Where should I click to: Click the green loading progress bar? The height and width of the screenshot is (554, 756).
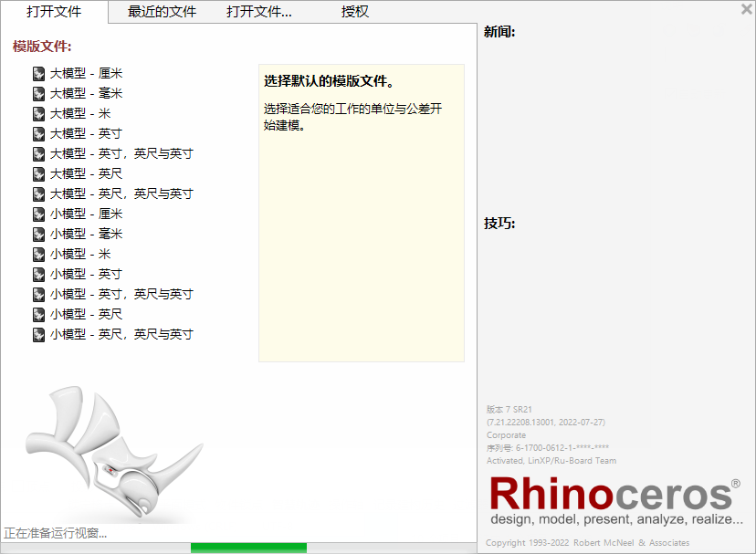(248, 548)
